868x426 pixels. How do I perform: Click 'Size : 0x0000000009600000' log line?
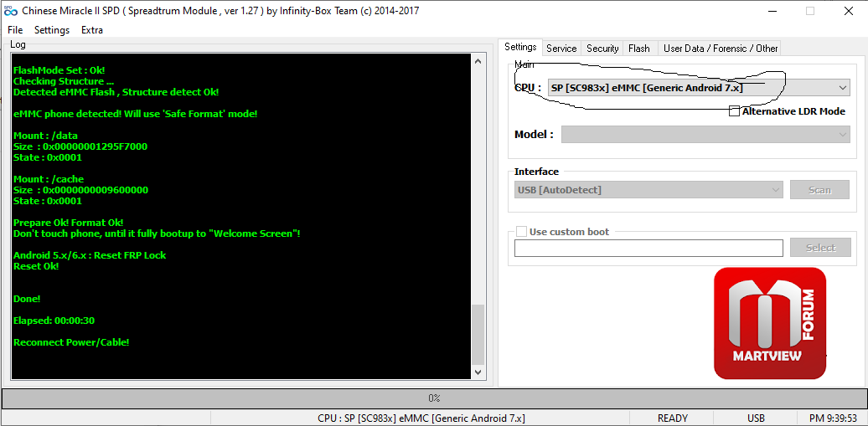click(x=80, y=190)
